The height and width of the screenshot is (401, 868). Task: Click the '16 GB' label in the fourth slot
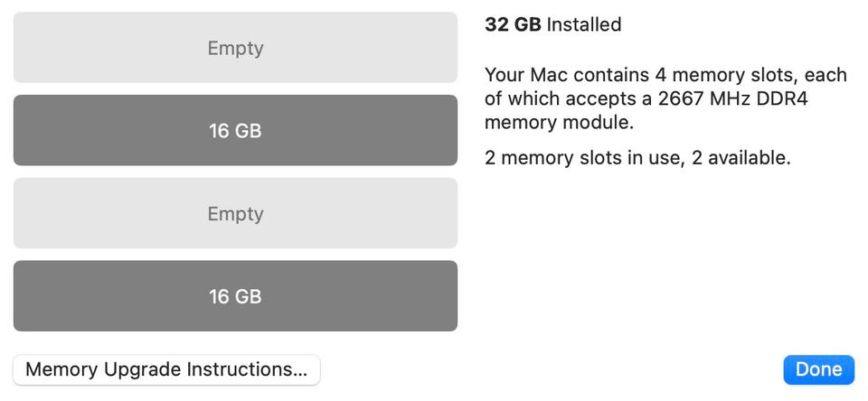(x=235, y=296)
